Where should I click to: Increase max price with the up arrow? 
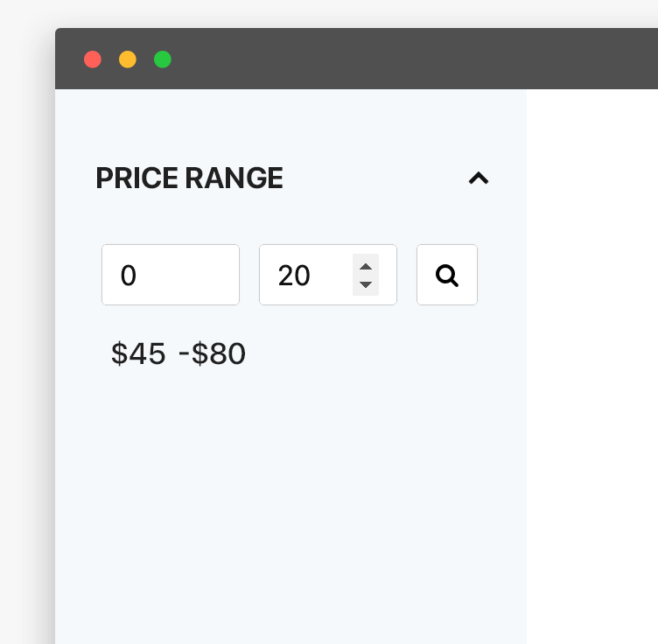366,266
